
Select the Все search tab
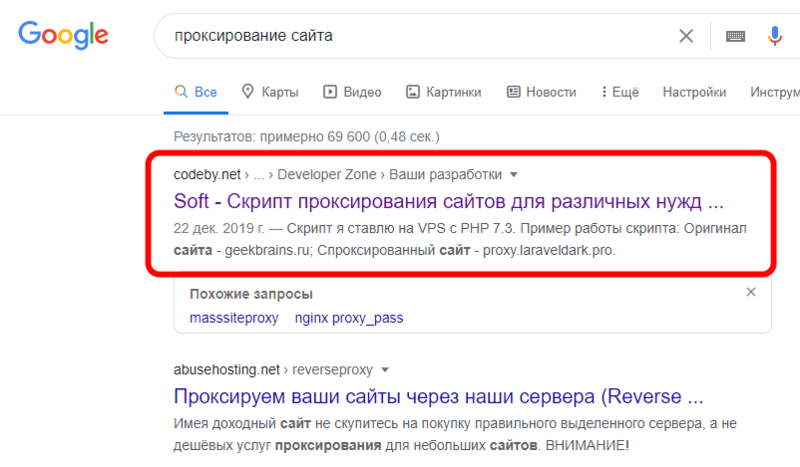[196, 92]
